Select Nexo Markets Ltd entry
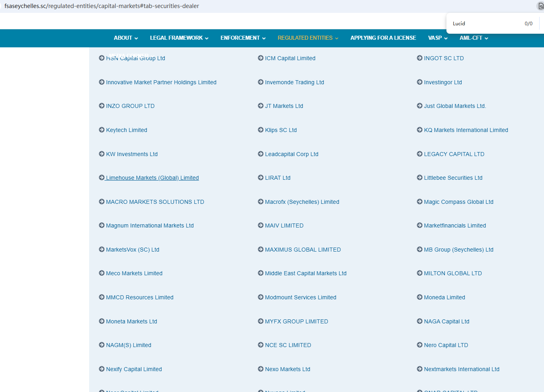 pyautogui.click(x=287, y=369)
